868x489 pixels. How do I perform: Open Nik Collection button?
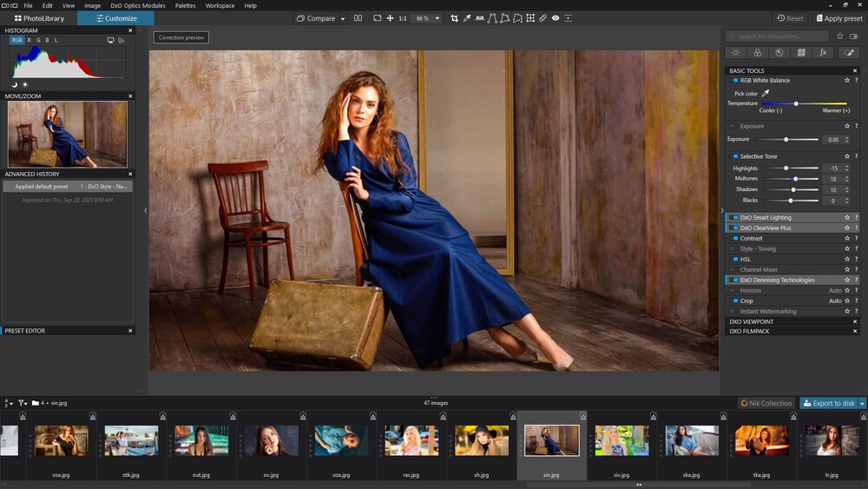click(766, 403)
